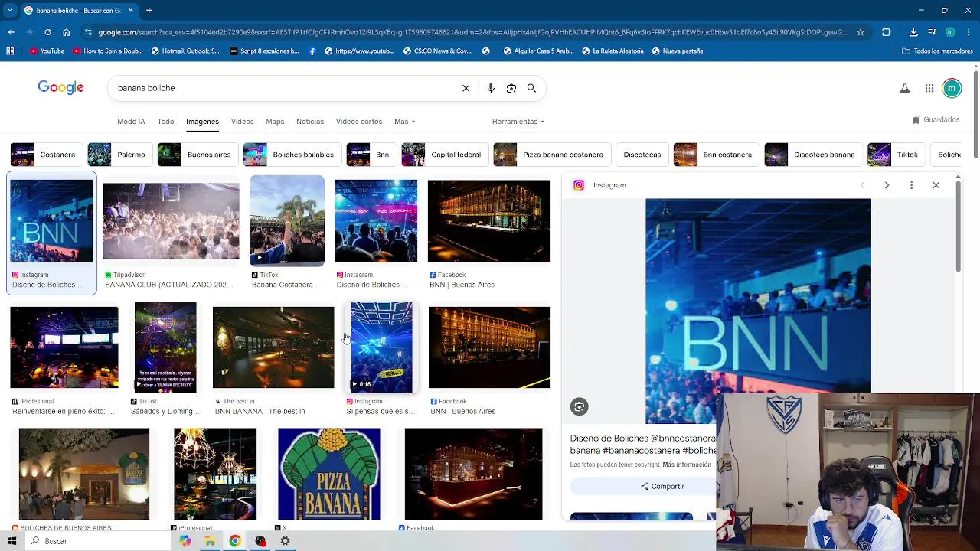Switch to the Todo results tab

165,122
